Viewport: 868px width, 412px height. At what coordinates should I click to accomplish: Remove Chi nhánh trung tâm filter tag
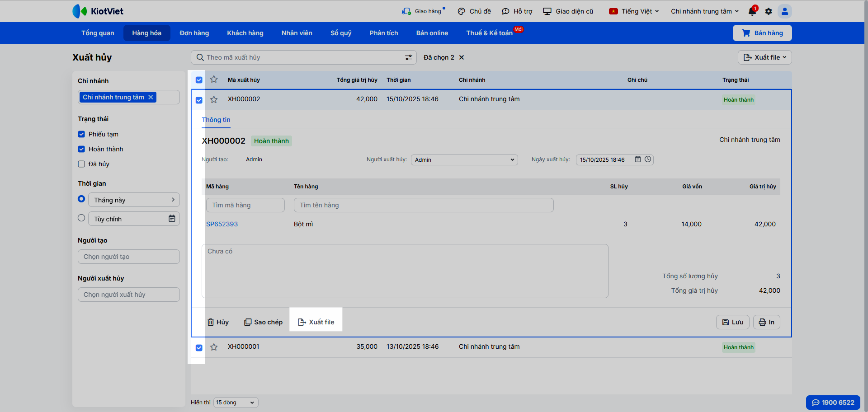151,97
